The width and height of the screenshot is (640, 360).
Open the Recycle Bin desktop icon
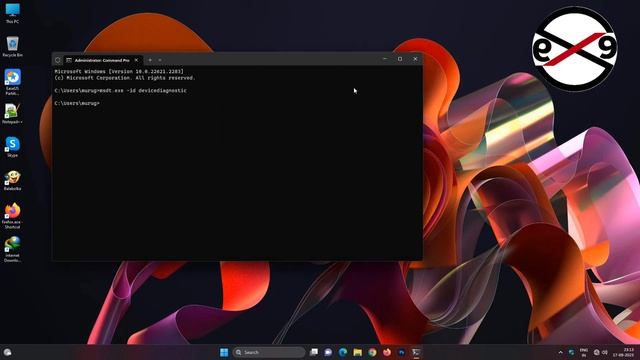pos(12,46)
